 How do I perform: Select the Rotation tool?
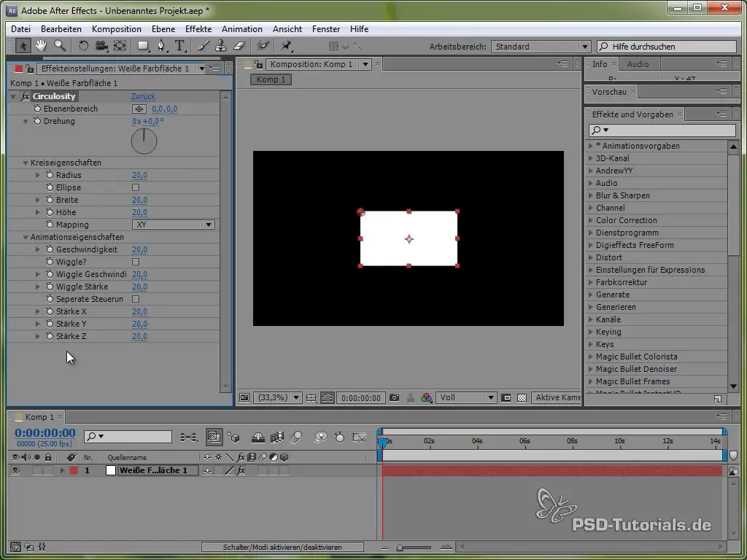point(83,46)
